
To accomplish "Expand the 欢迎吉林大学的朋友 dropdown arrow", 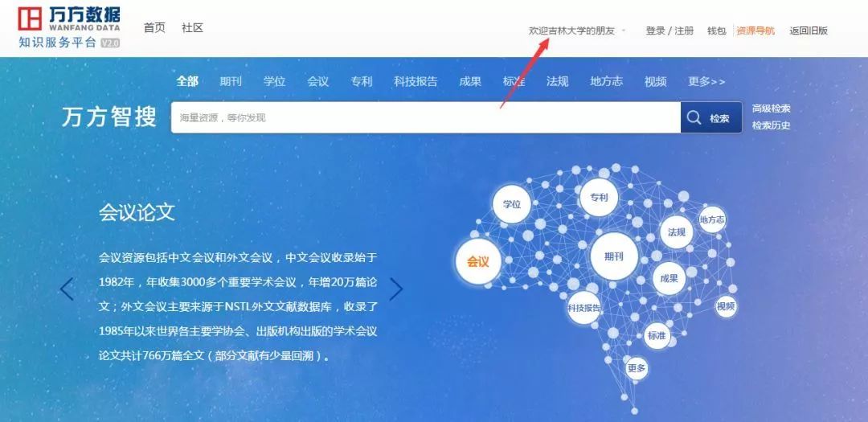I will coord(624,31).
